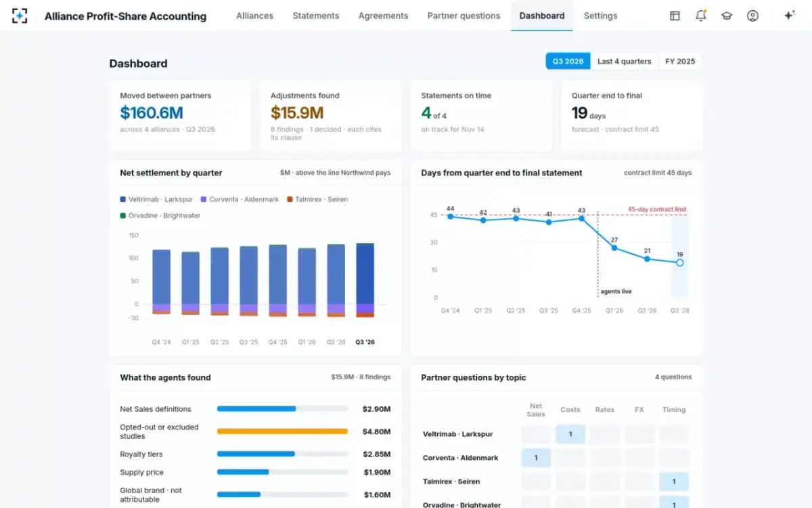Select the Q1 '26 settlement bar

307,282
